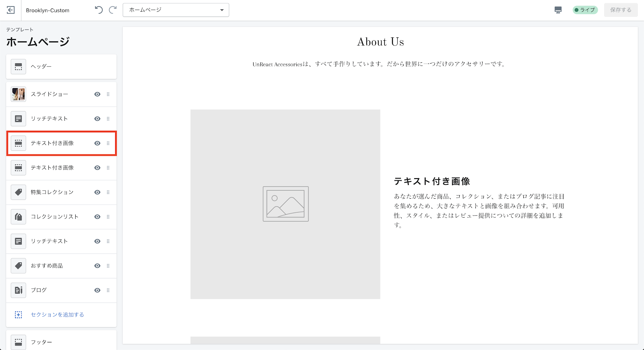Click the 保存する save button
The image size is (644, 350).
click(621, 10)
